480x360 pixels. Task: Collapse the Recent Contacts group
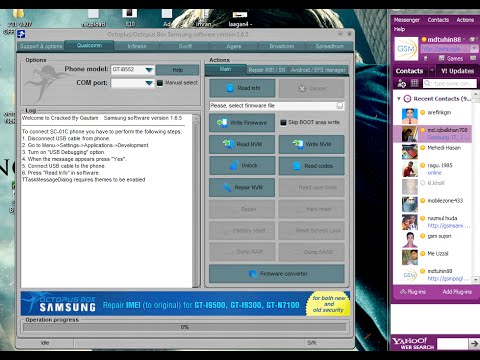(399, 99)
